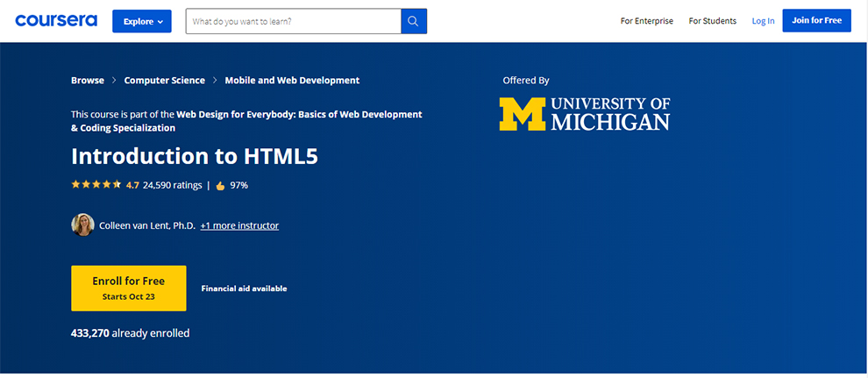Click the Colleen van Lent, Ph.D. name
This screenshot has width=868, height=378.
[x=147, y=225]
